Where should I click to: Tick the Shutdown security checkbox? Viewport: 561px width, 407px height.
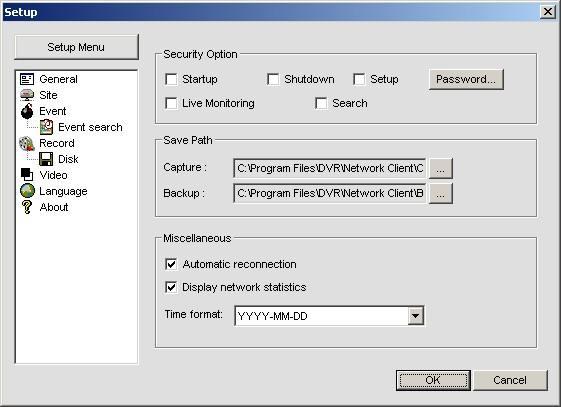click(x=273, y=79)
